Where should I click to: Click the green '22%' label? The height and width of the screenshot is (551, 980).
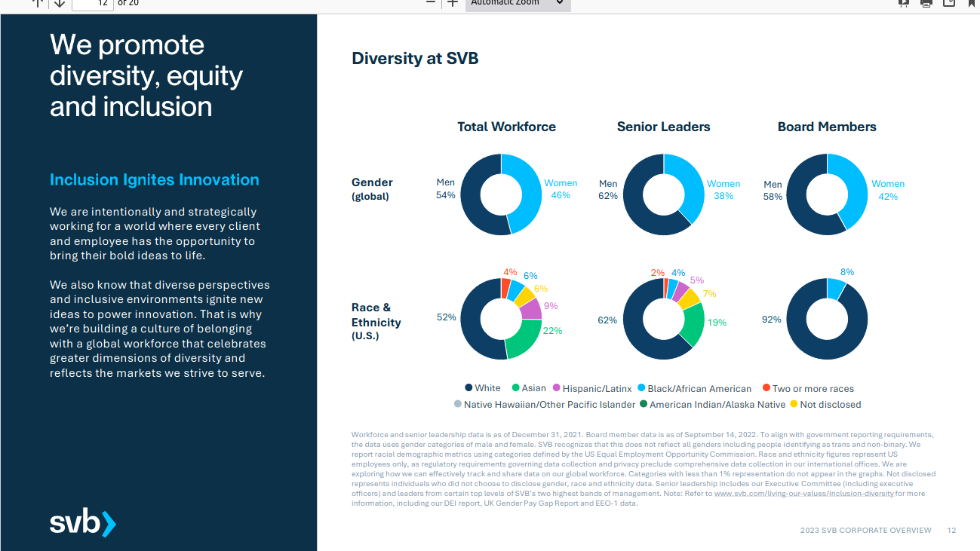552,330
